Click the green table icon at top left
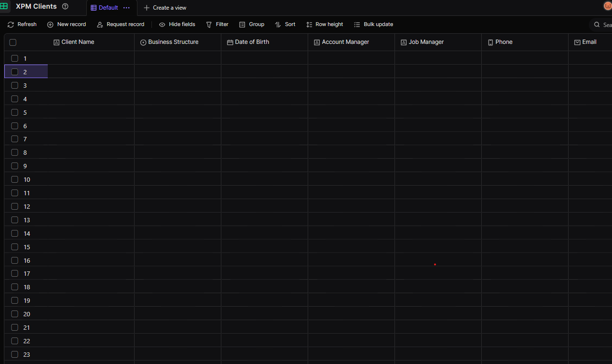This screenshot has width=612, height=364. (4, 7)
